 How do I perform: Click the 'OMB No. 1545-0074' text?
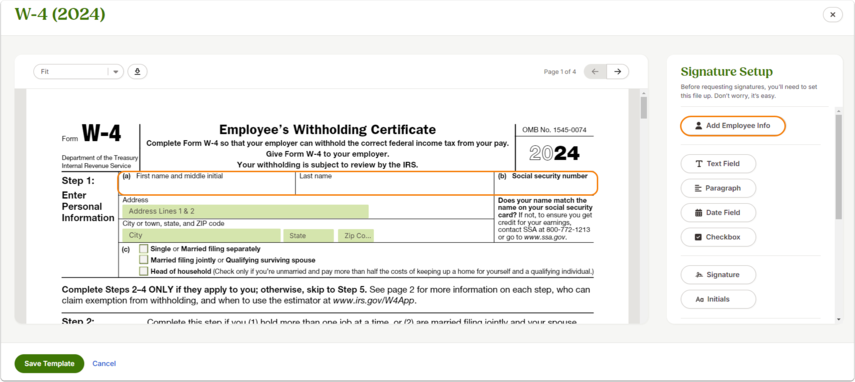pyautogui.click(x=554, y=130)
